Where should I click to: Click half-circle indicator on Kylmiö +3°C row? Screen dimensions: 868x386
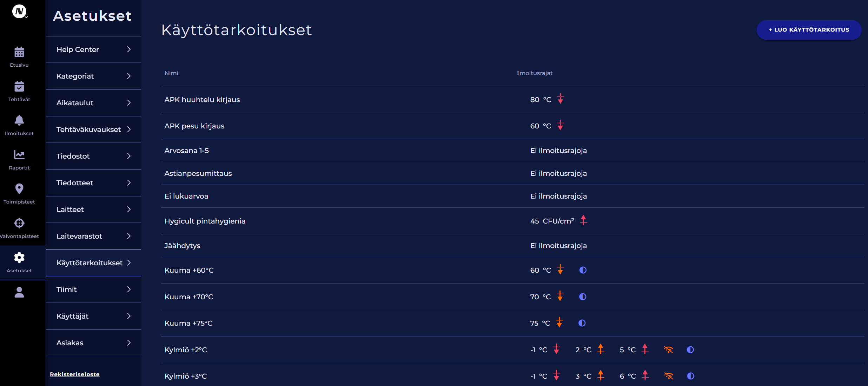tap(690, 376)
